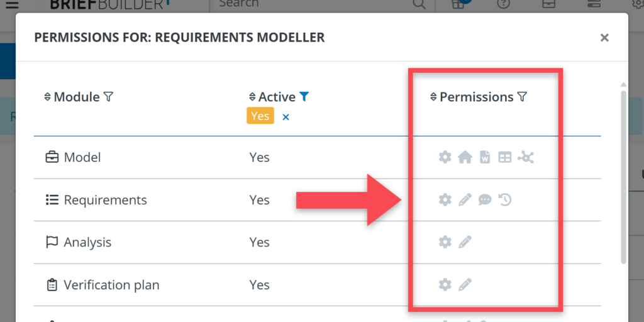Click the pencil icon in Verification plan row
The height and width of the screenshot is (322, 644).
point(465,285)
